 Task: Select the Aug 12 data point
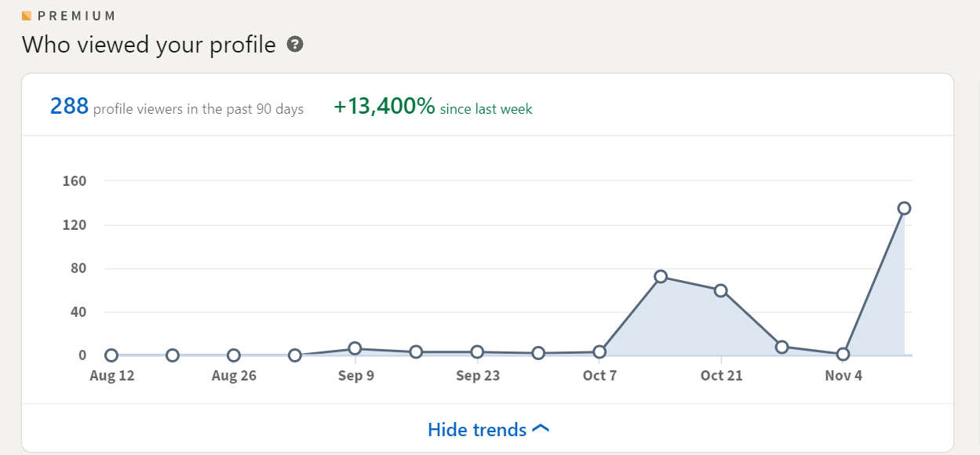111,355
